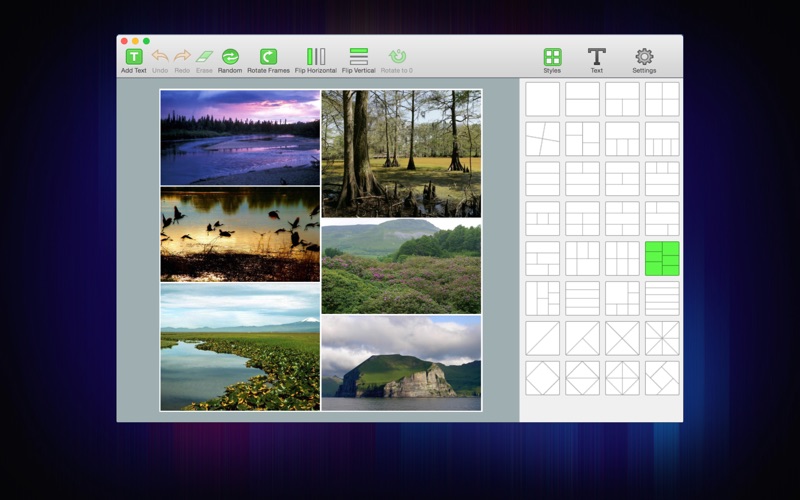Pick diamond layout split into quarters
Viewport: 800px width, 500px height.
tap(622, 378)
